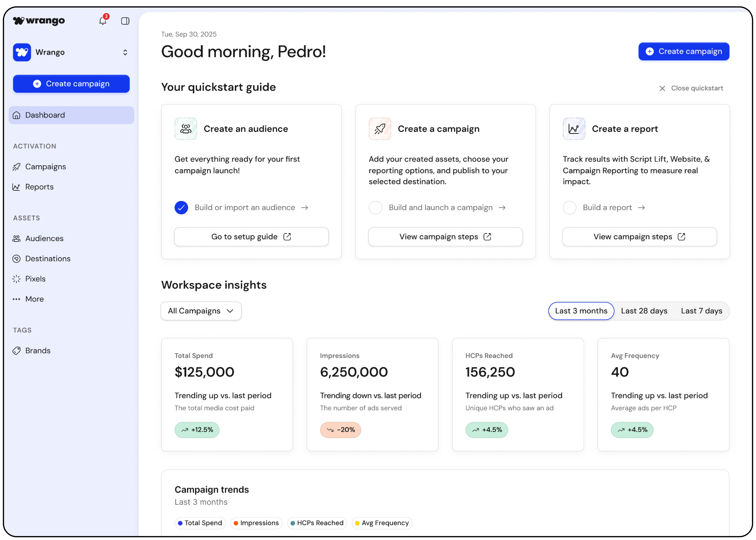Toggle the Impressions orange legend chip
Screen dimensions: 756x540
(x=256, y=523)
